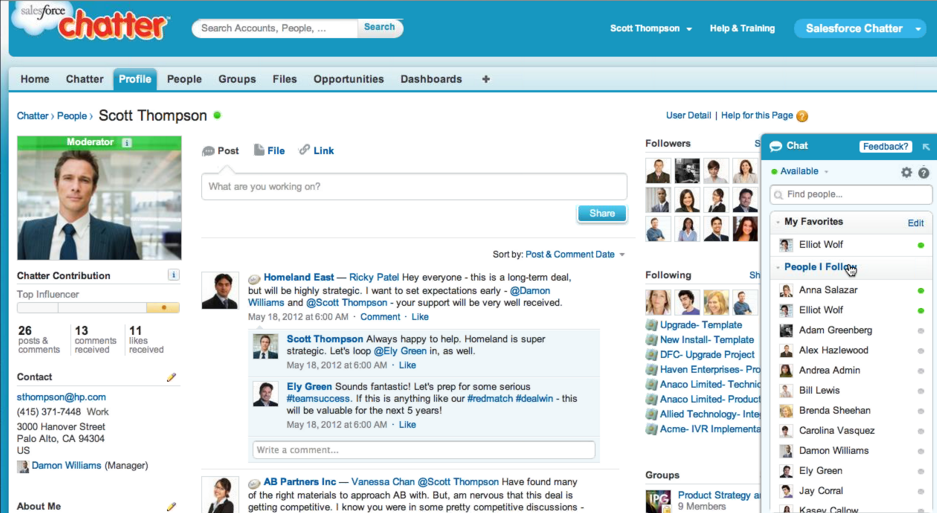Image resolution: width=937 pixels, height=513 pixels.
Task: Click the Moderator info icon on photo
Action: coord(126,143)
